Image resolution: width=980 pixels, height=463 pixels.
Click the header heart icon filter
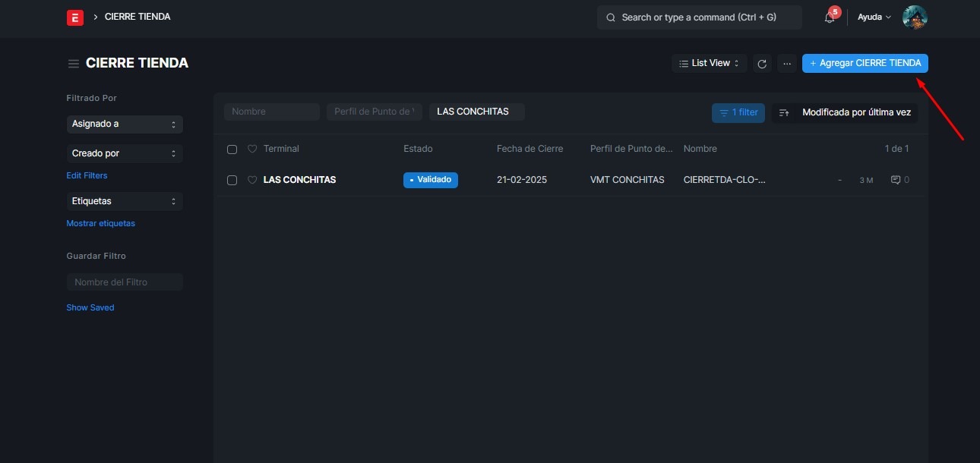coord(252,150)
